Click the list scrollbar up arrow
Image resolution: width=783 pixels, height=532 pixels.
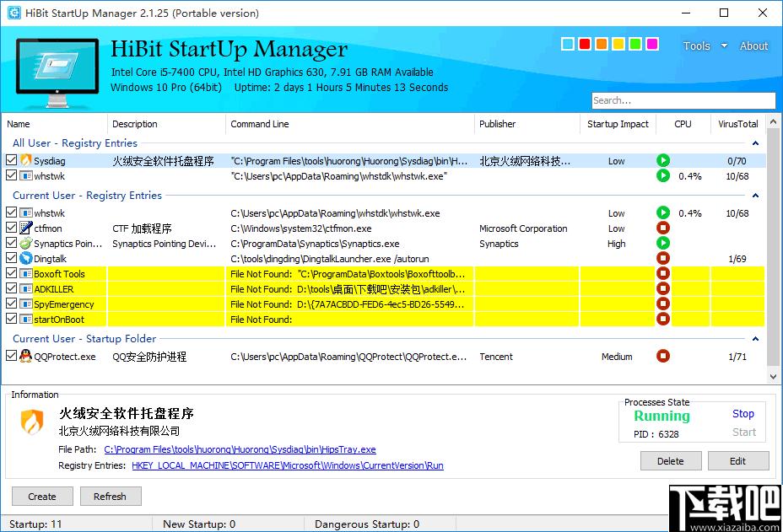tap(773, 121)
